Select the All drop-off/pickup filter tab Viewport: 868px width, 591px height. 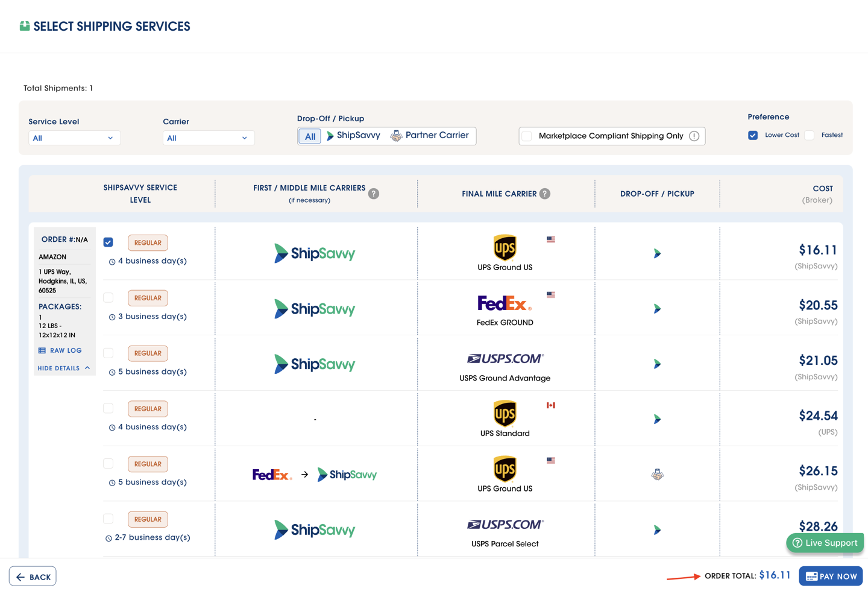point(310,136)
